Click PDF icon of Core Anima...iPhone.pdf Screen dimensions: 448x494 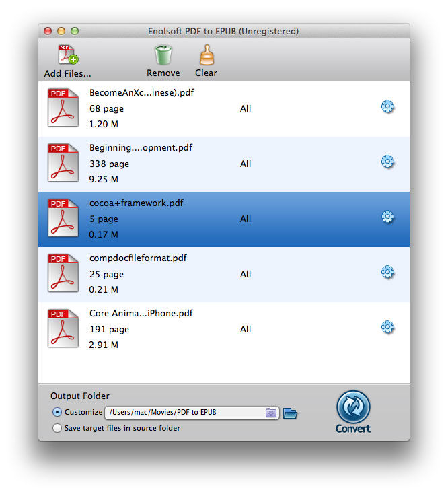pyautogui.click(x=63, y=328)
